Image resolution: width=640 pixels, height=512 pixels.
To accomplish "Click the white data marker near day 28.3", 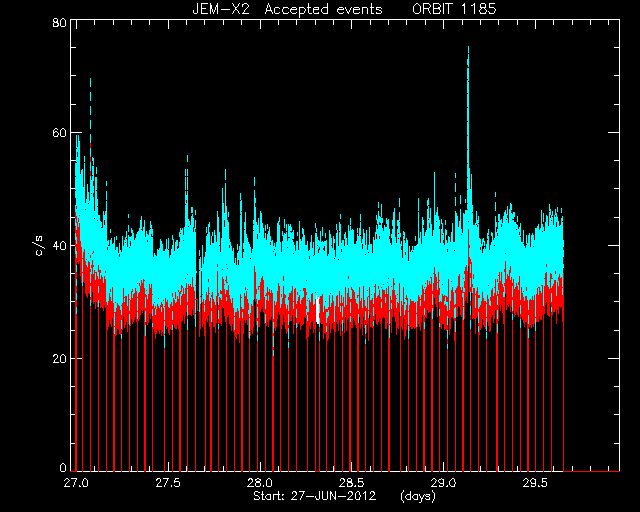I will 317,310.
